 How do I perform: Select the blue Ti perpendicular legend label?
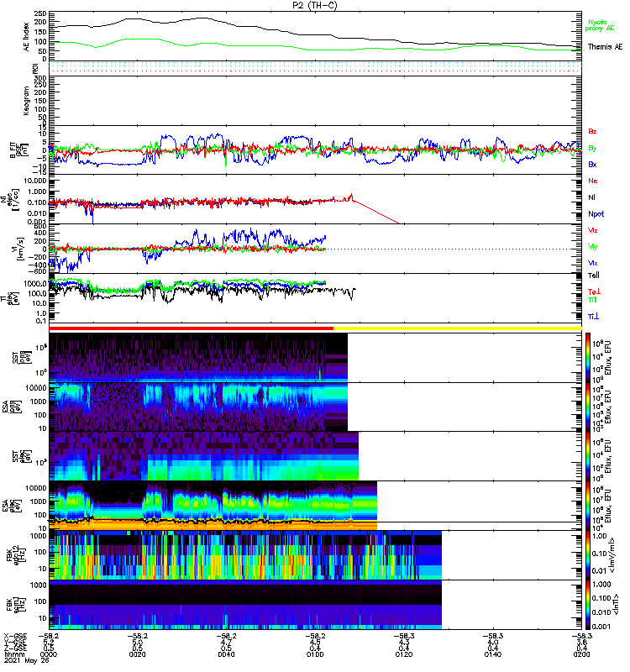pyautogui.click(x=593, y=317)
